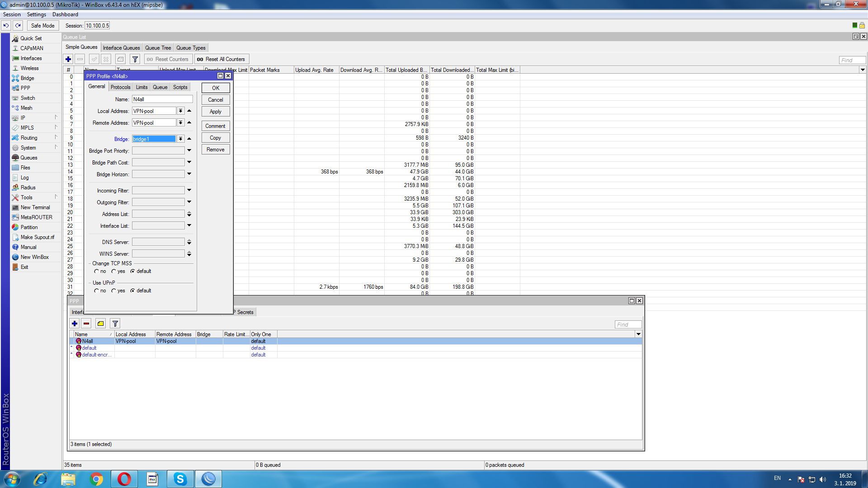
Task: Open Switch sidebar entry
Action: click(28, 98)
